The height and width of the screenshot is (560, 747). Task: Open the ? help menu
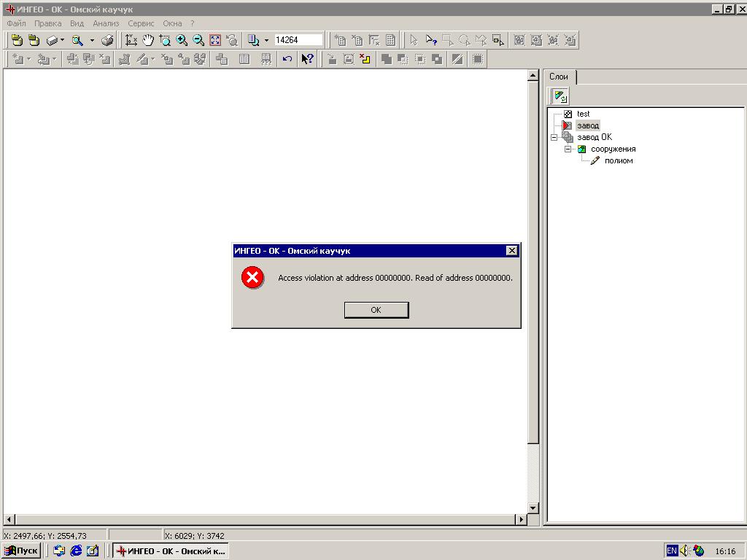(x=193, y=23)
